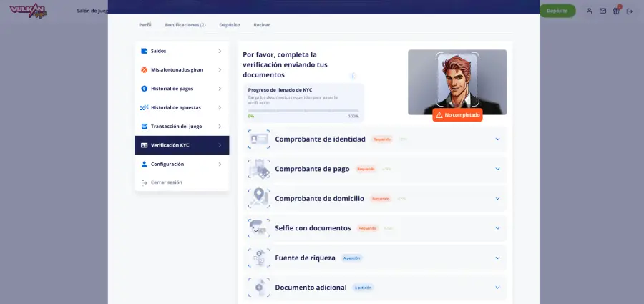Click the KYC progress bar
The image size is (644, 304).
[303, 111]
